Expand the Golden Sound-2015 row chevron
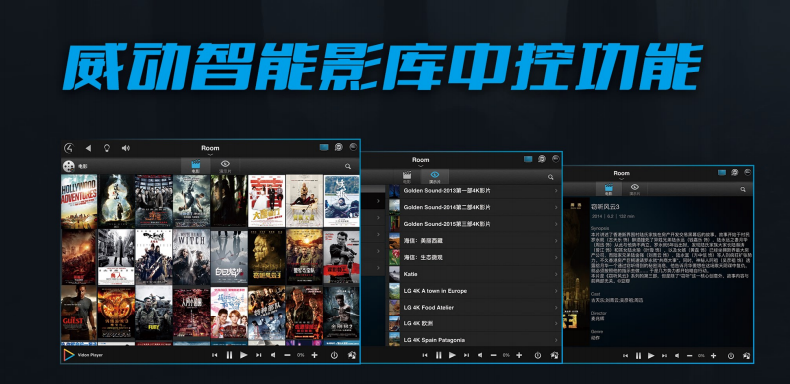 click(x=556, y=224)
